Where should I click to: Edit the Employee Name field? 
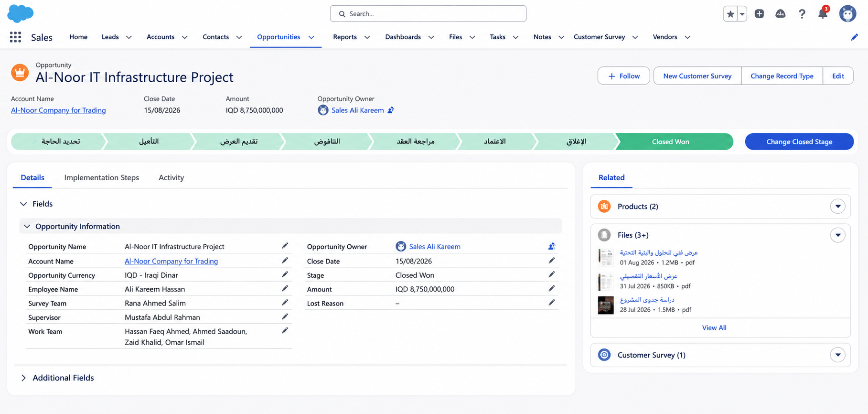(x=285, y=288)
